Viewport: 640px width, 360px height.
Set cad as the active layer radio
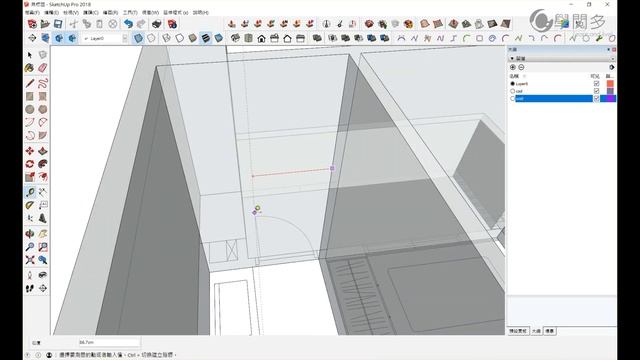point(513,91)
